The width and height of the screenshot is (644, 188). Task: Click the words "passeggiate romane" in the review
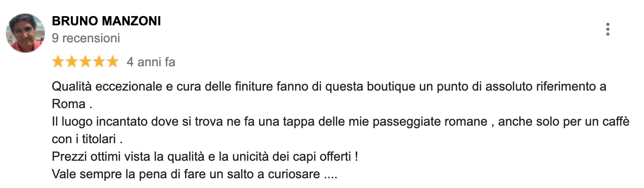(429, 122)
